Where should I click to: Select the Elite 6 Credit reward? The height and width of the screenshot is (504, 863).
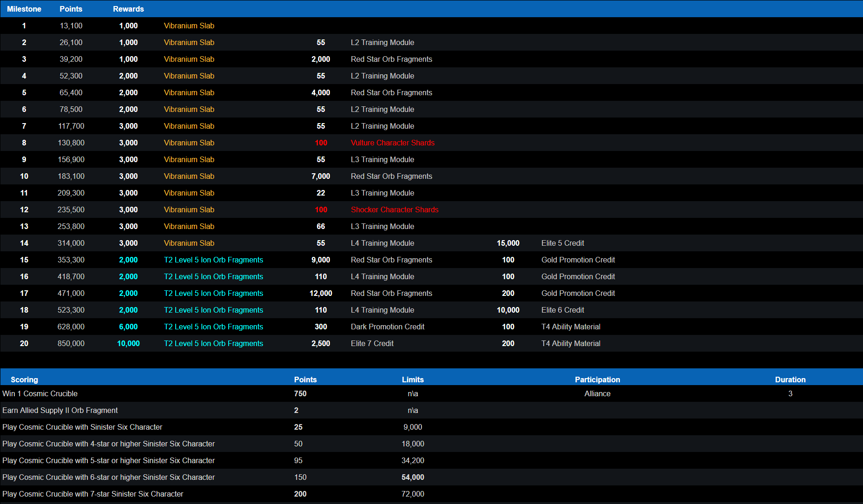(562, 310)
